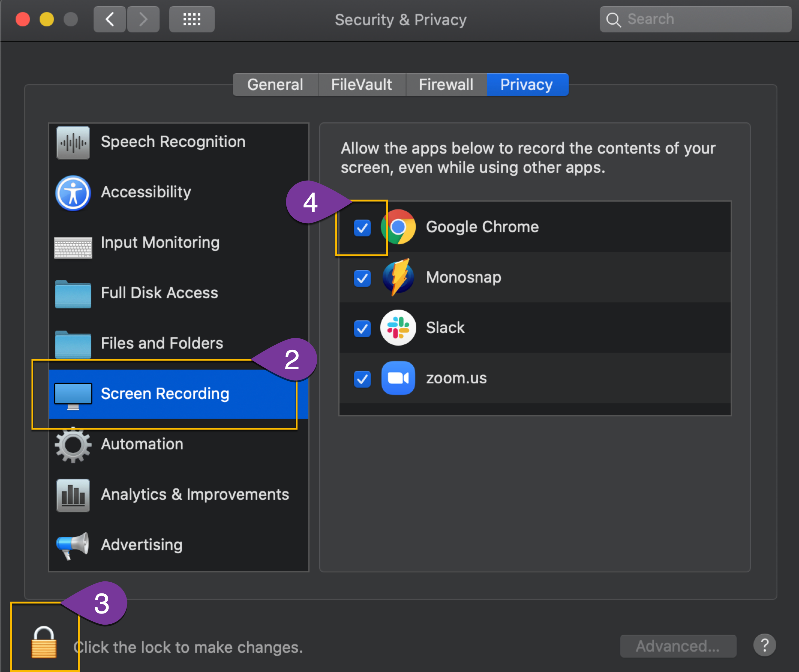Select Automation label in the list

(x=142, y=444)
